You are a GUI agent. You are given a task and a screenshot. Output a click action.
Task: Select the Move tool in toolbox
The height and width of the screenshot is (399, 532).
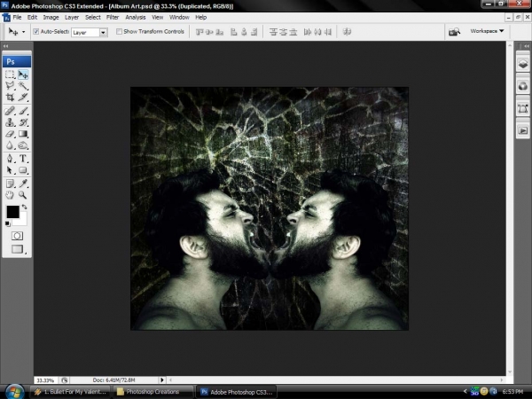(23, 74)
